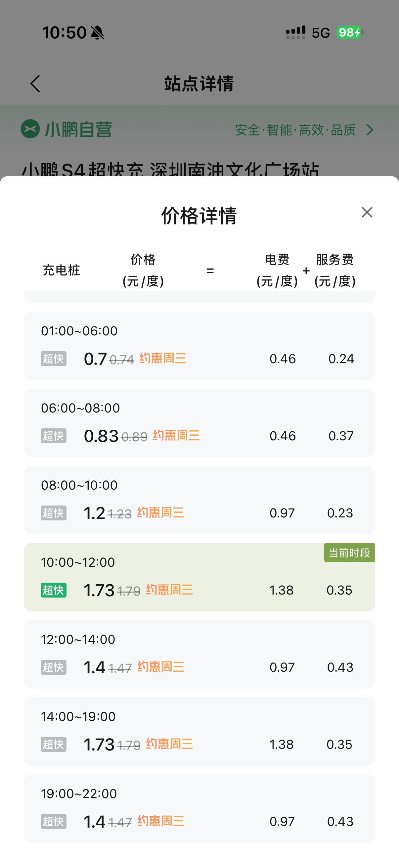Image resolution: width=399 pixels, height=868 pixels.
Task: Tap the green 超快 badge in 10:00~12:00
Action: point(53,590)
